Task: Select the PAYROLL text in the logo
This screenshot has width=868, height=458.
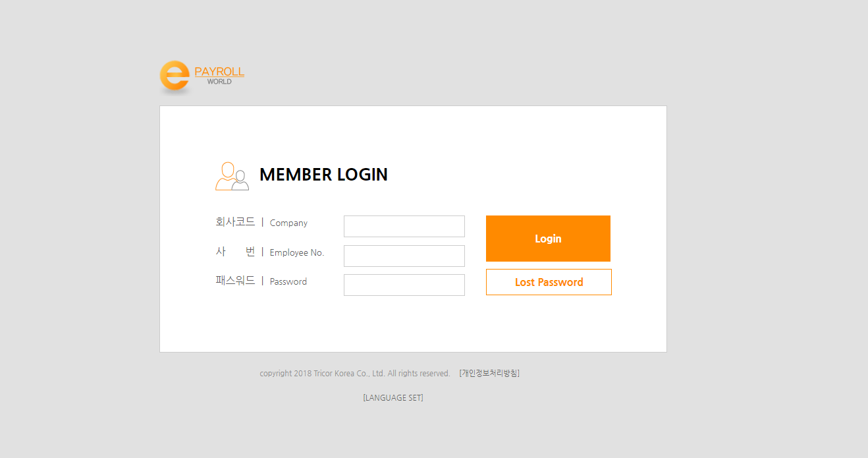Action: pyautogui.click(x=219, y=70)
